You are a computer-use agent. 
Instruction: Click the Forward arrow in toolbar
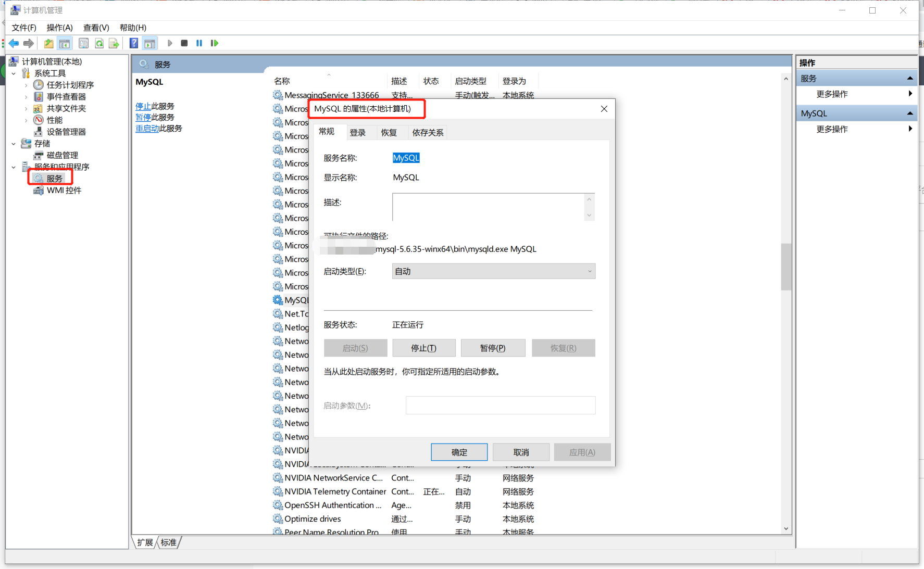pos(29,43)
